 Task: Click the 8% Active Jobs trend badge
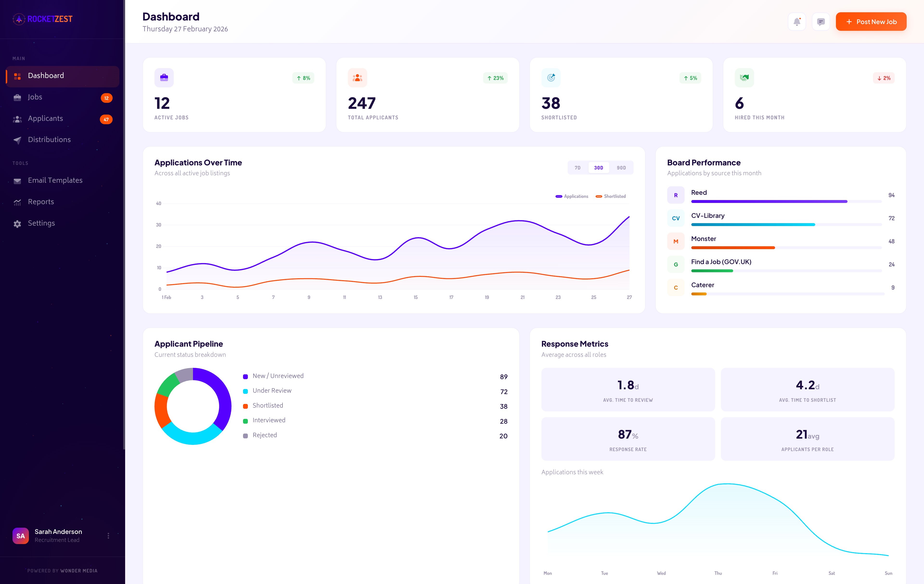point(303,78)
